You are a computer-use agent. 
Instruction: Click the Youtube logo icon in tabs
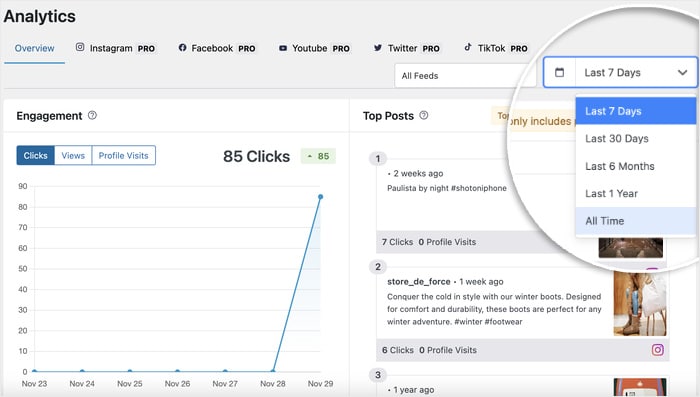click(x=283, y=48)
